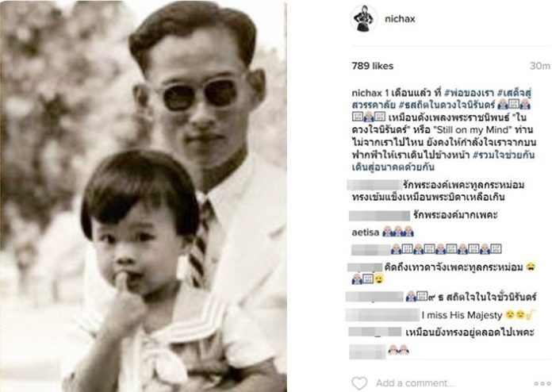The height and width of the screenshot is (392, 552).
Task: Click the blurred username before 'I miss His Majesty'
Action: coord(382,315)
